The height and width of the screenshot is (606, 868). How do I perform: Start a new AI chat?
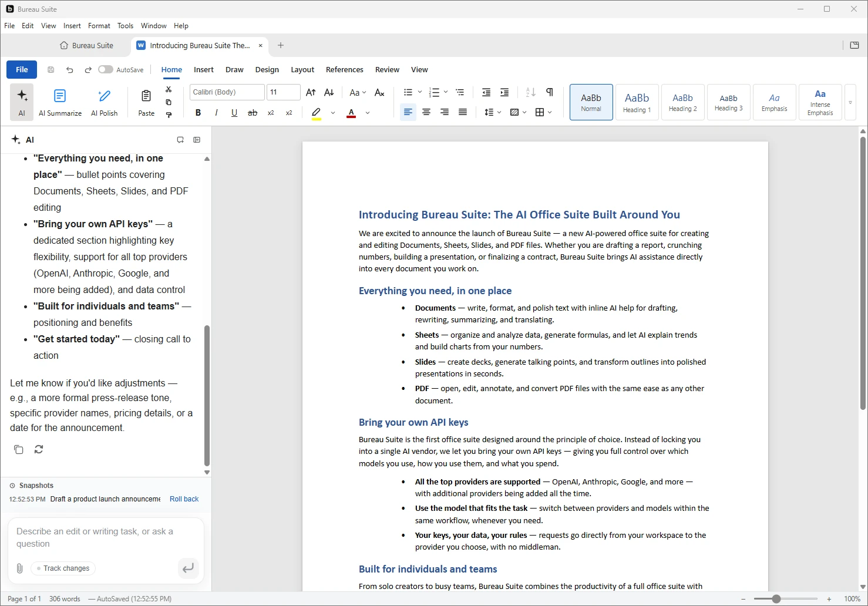[x=180, y=140]
